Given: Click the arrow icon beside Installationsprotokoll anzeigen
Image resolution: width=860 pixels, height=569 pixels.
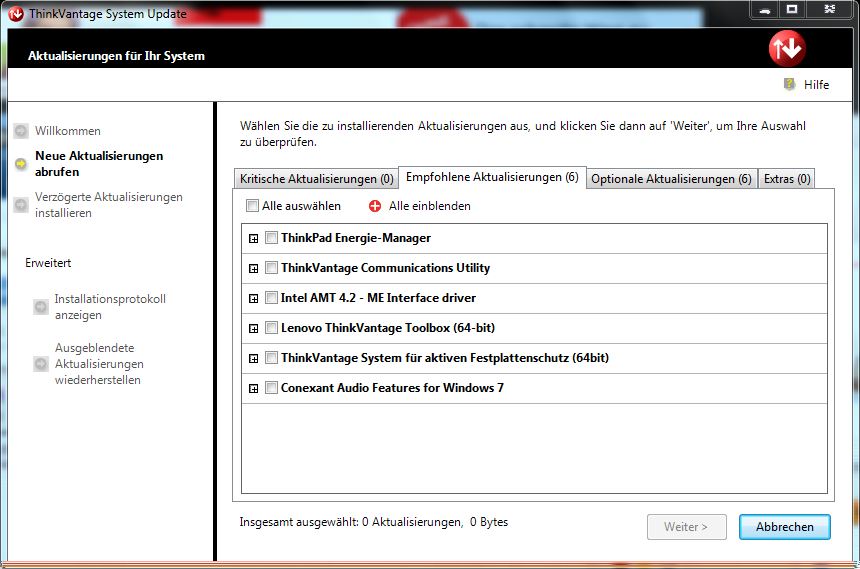Looking at the screenshot, I should [41, 307].
